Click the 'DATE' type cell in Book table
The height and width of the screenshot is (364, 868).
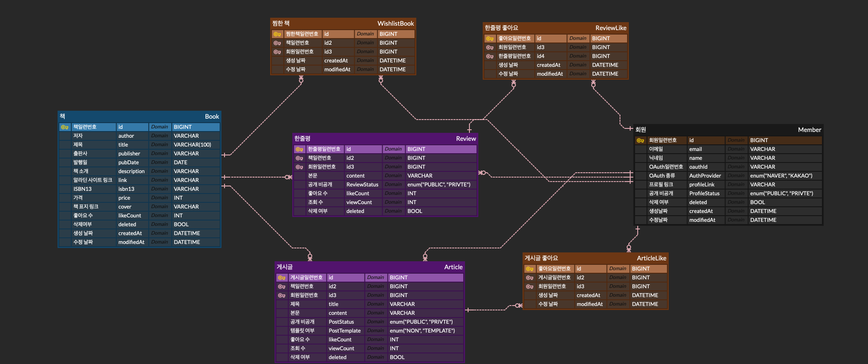pyautogui.click(x=196, y=163)
